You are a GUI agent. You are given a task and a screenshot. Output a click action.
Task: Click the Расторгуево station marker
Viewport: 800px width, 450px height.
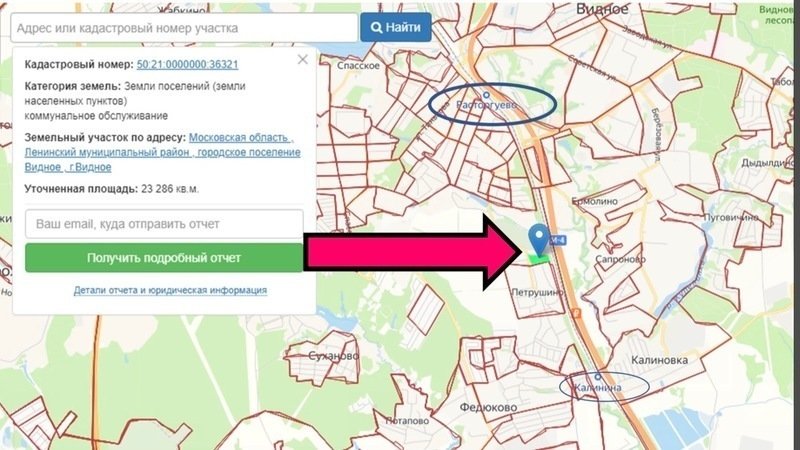point(486,95)
